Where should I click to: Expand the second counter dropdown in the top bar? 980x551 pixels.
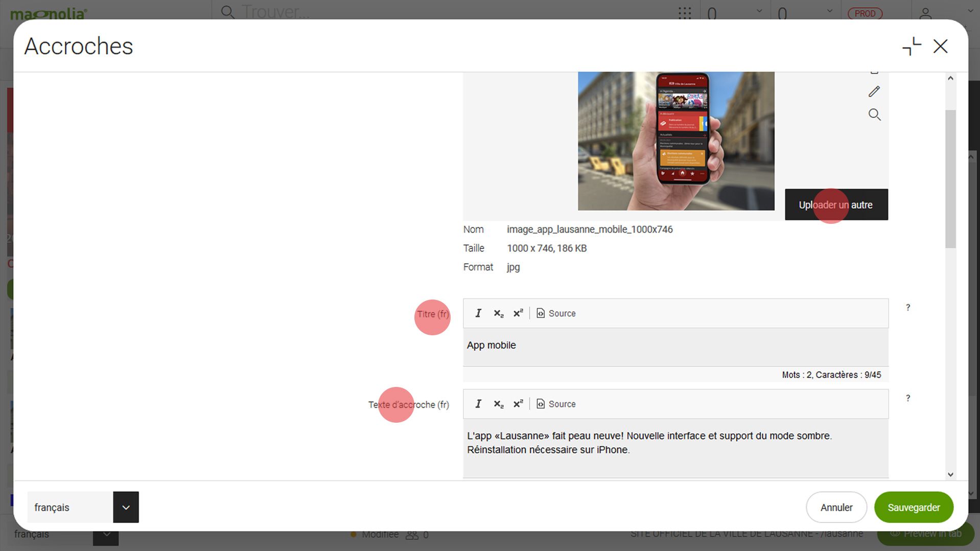(830, 11)
